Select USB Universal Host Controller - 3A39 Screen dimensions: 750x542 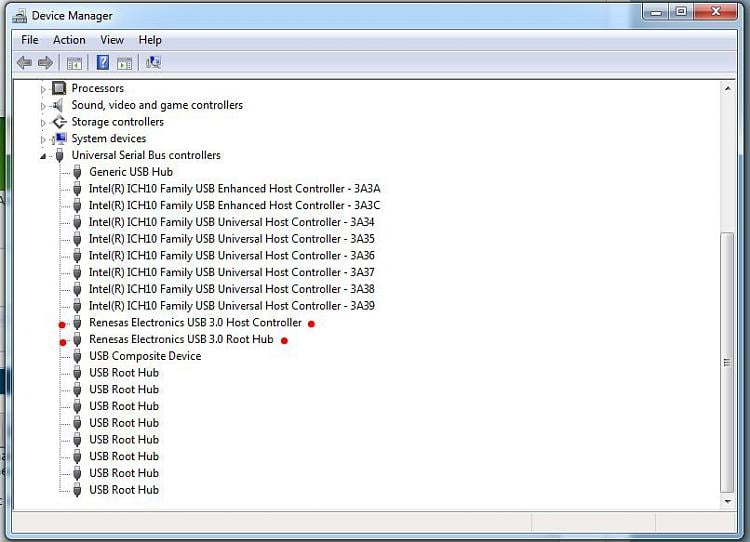(x=232, y=306)
